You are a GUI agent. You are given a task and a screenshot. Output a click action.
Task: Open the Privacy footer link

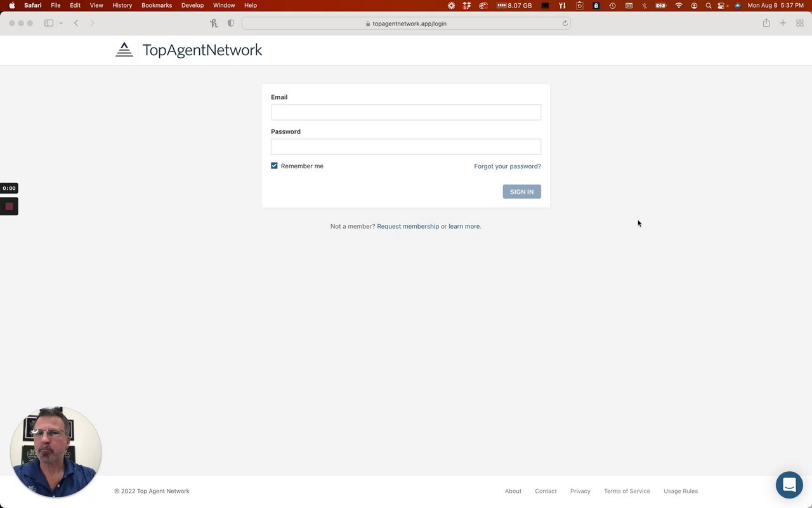(x=580, y=491)
